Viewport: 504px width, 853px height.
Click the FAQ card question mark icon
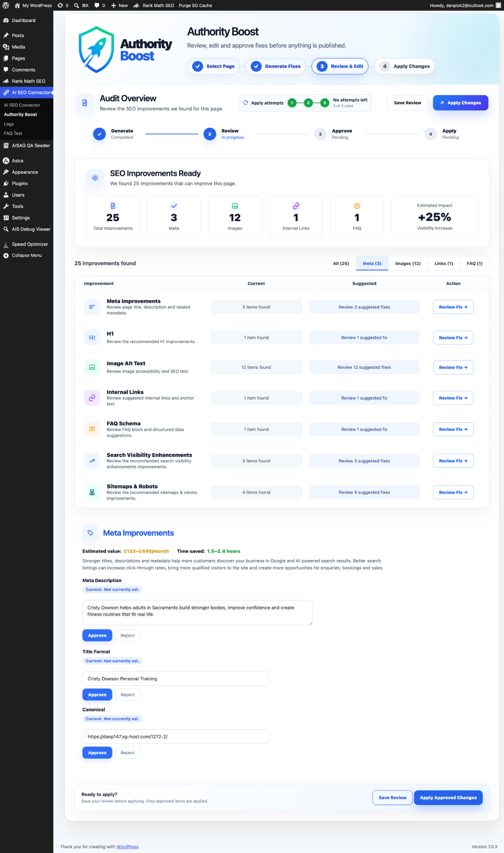pyautogui.click(x=357, y=206)
